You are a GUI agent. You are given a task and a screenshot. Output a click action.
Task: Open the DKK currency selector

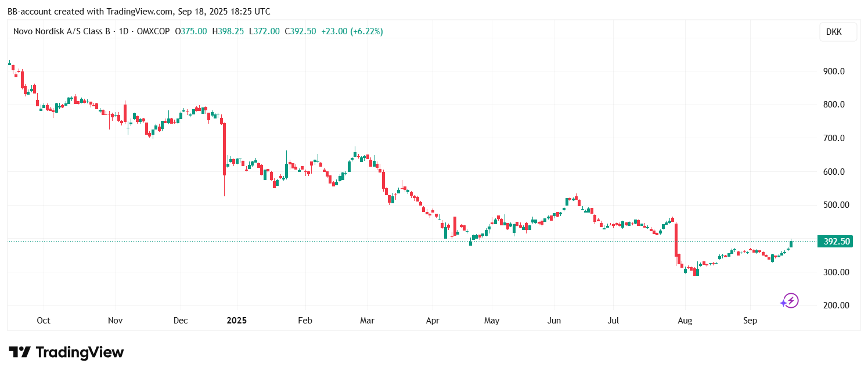coord(838,33)
